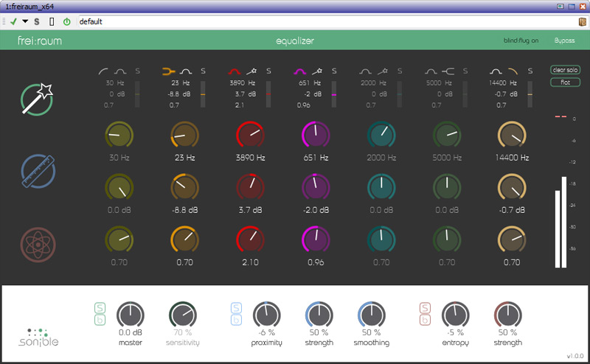Viewport: 590px width, 364px height.
Task: Click the frei:raum title logo
Action: click(x=40, y=41)
